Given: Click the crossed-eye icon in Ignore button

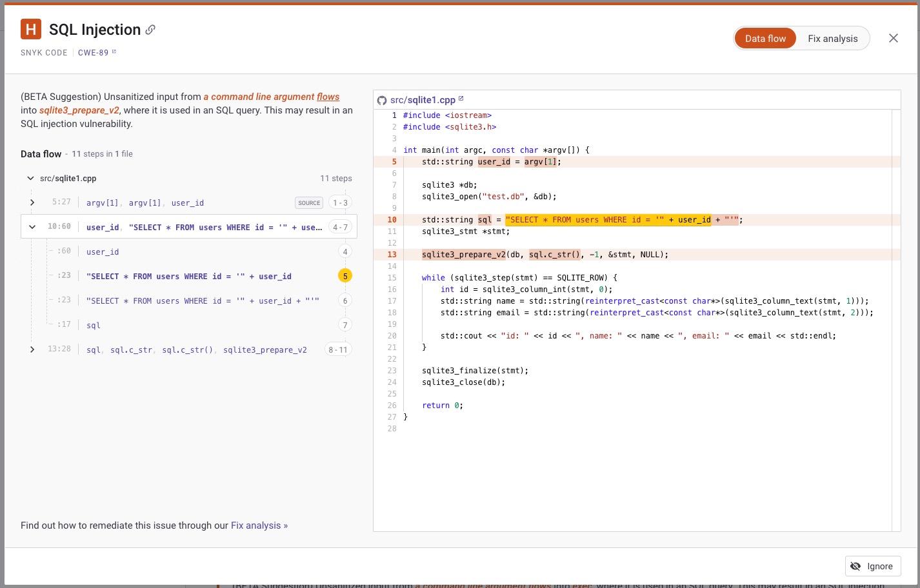Looking at the screenshot, I should pyautogui.click(x=855, y=566).
